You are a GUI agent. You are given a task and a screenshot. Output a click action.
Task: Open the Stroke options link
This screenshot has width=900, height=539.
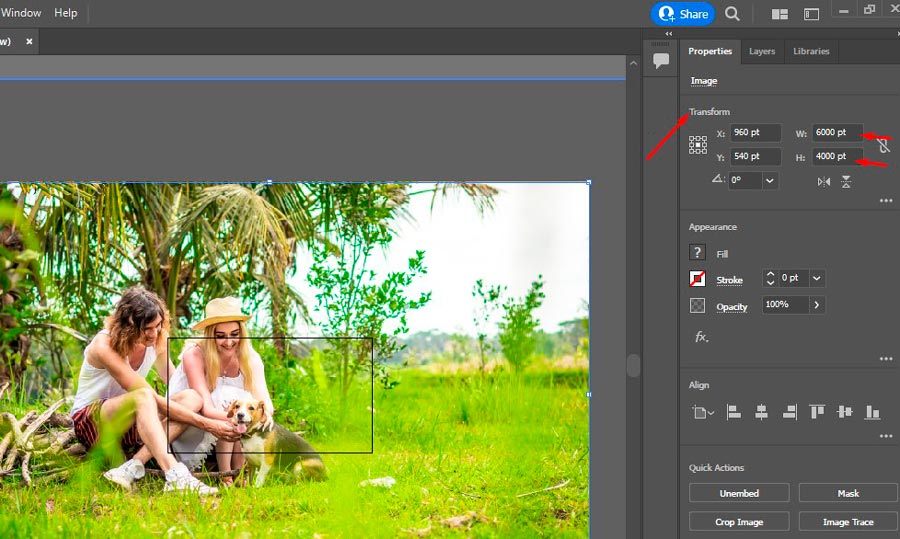pyautogui.click(x=729, y=280)
